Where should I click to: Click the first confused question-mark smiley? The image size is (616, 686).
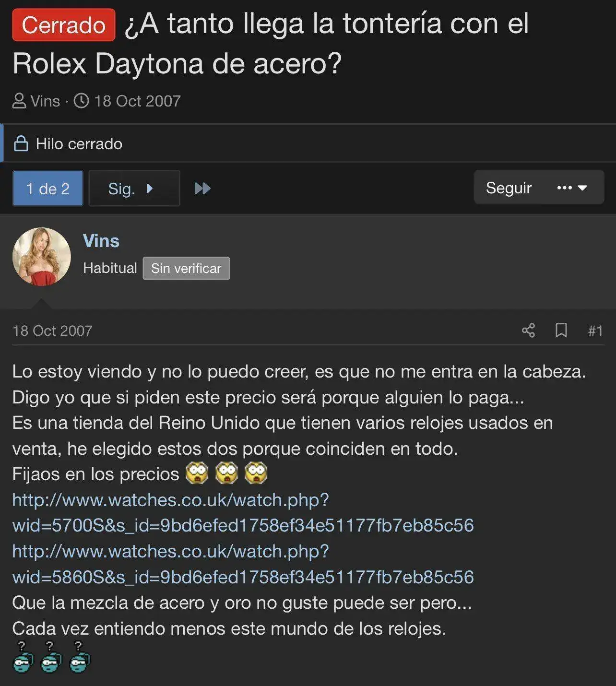tap(23, 657)
